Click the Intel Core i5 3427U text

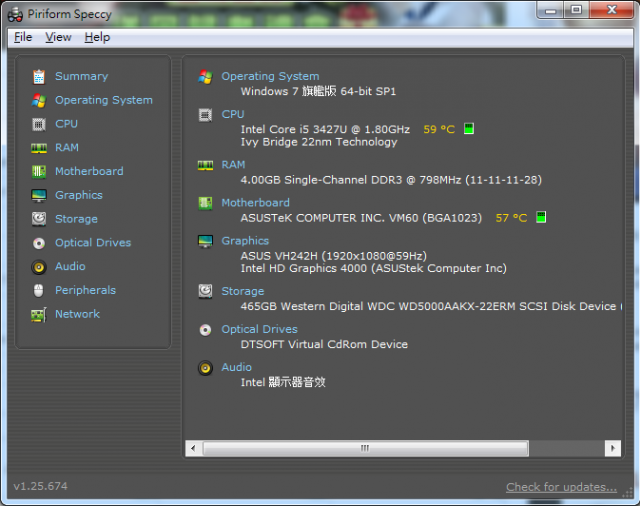click(325, 129)
